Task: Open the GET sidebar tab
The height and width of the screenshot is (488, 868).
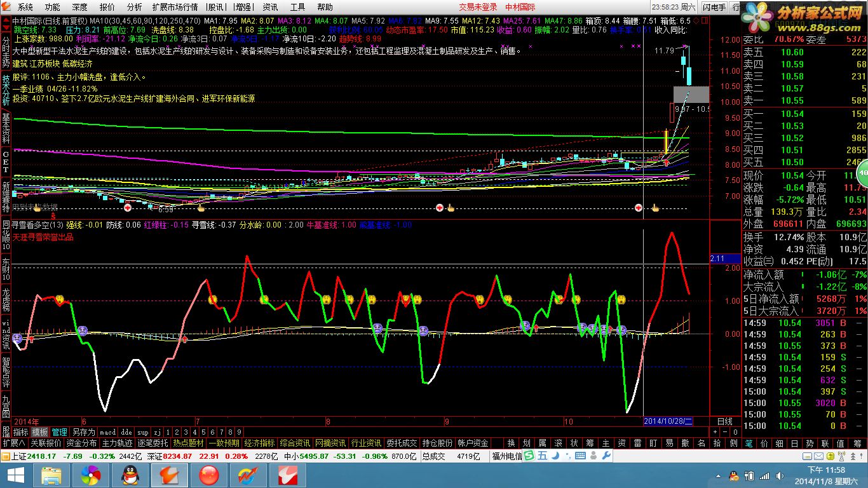Action: click(x=6, y=161)
